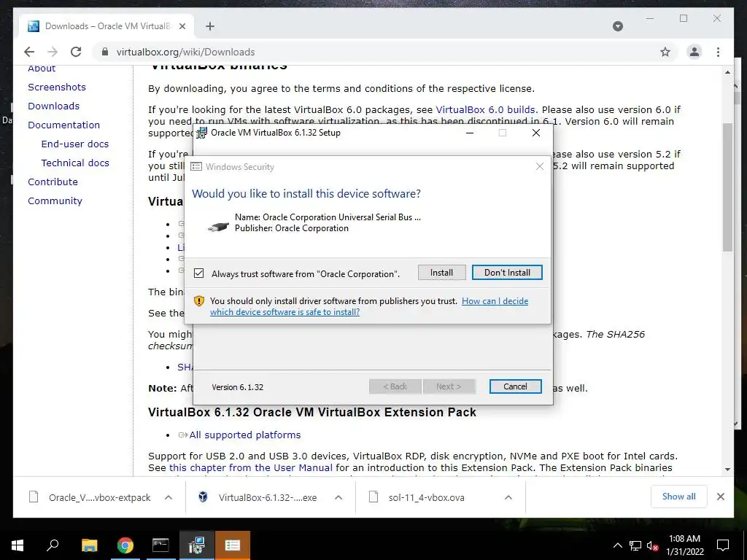747x560 pixels.
Task: Open the Documentation sidebar link
Action: 64,125
